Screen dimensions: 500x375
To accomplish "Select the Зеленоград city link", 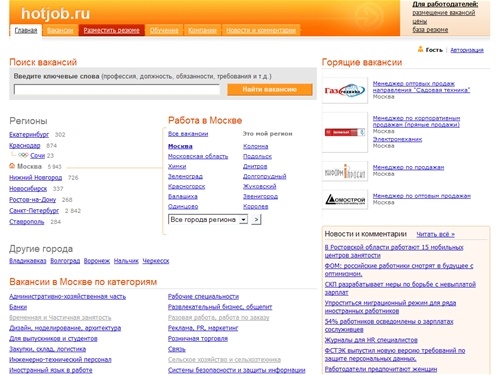I will (x=185, y=176).
